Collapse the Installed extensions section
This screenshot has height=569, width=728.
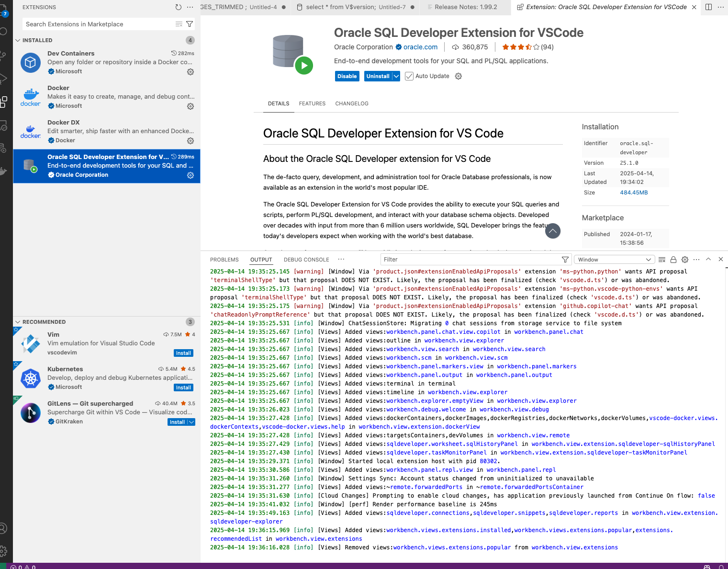[18, 40]
